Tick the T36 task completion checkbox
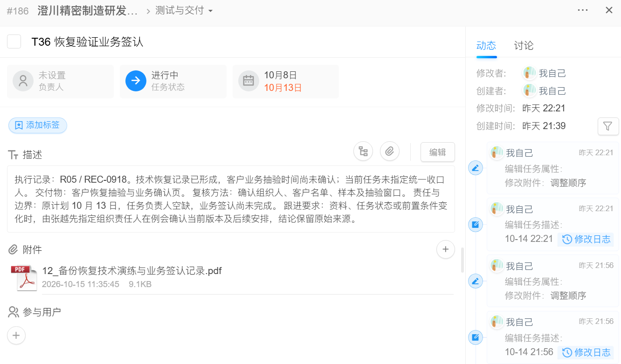This screenshot has width=621, height=364. (14, 41)
